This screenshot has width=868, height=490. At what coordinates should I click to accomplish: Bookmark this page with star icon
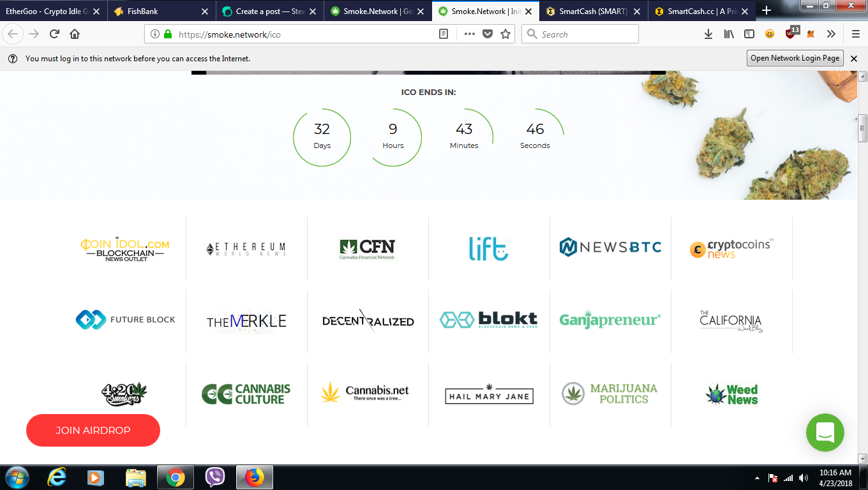(x=505, y=34)
